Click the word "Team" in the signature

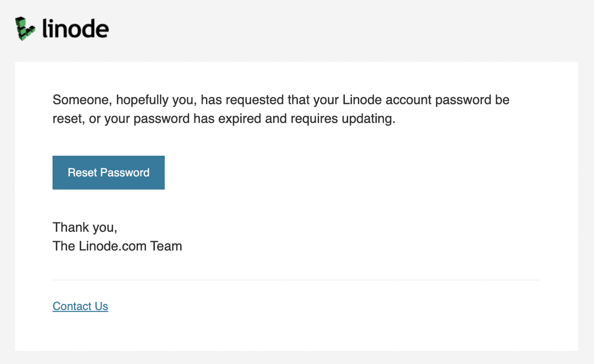(166, 246)
